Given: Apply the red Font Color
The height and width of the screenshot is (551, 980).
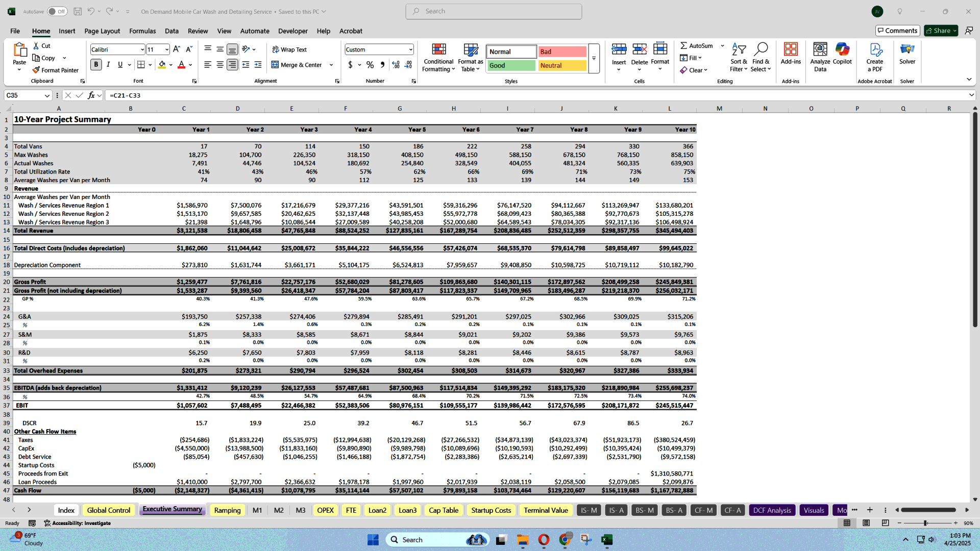Looking at the screenshot, I should (181, 65).
